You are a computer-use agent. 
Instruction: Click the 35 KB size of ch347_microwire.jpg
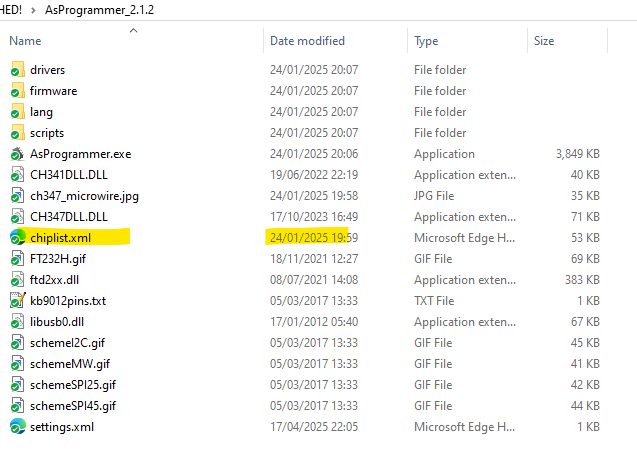(585, 196)
